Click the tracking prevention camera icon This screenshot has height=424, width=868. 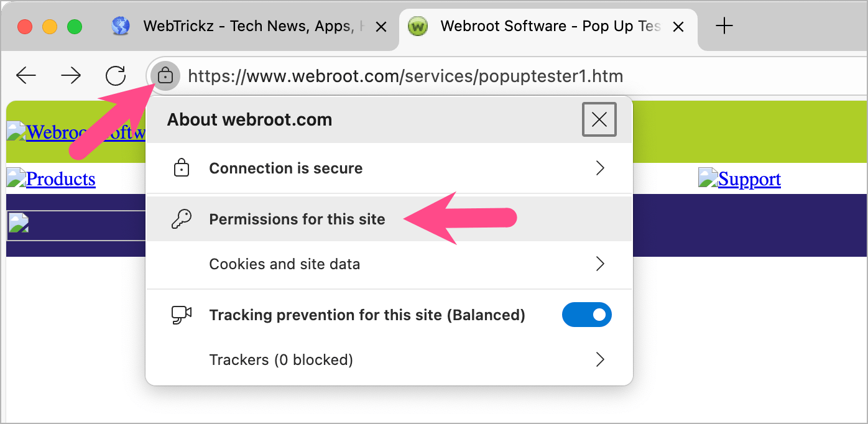click(181, 315)
